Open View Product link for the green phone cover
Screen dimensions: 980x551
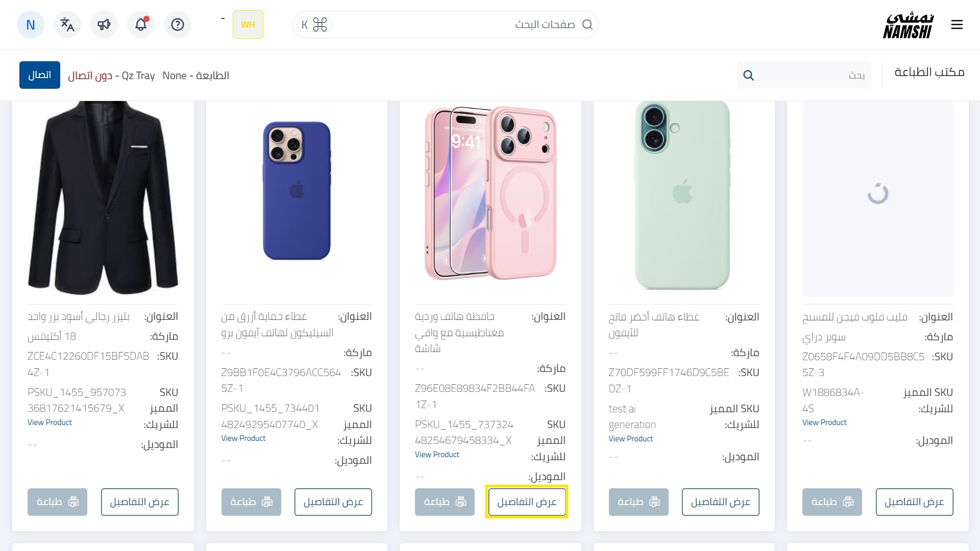click(x=631, y=439)
